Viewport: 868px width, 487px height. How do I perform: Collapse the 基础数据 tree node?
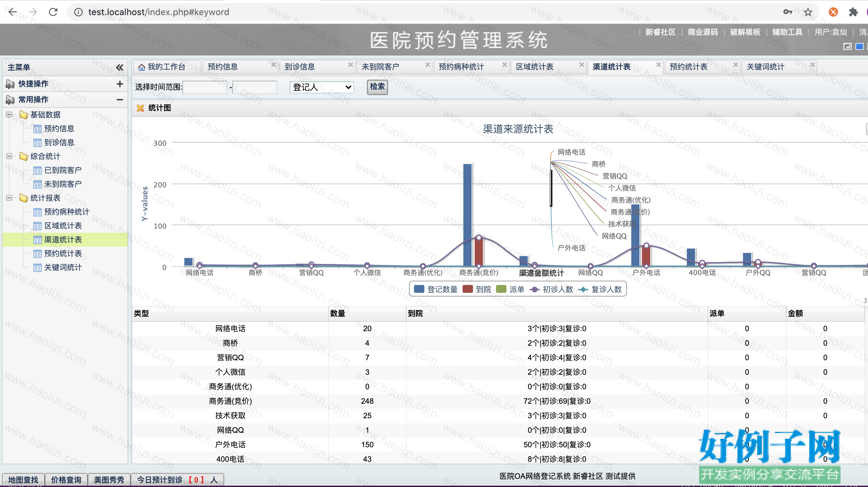tap(9, 114)
